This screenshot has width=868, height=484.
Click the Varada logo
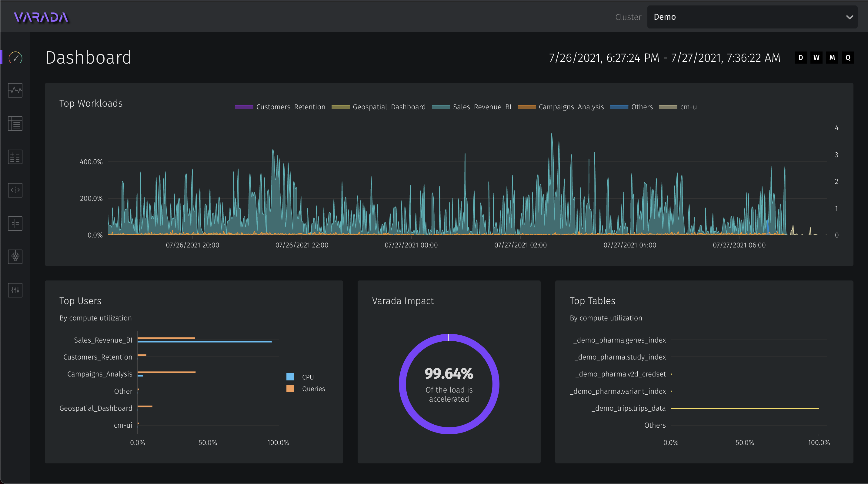click(x=41, y=17)
